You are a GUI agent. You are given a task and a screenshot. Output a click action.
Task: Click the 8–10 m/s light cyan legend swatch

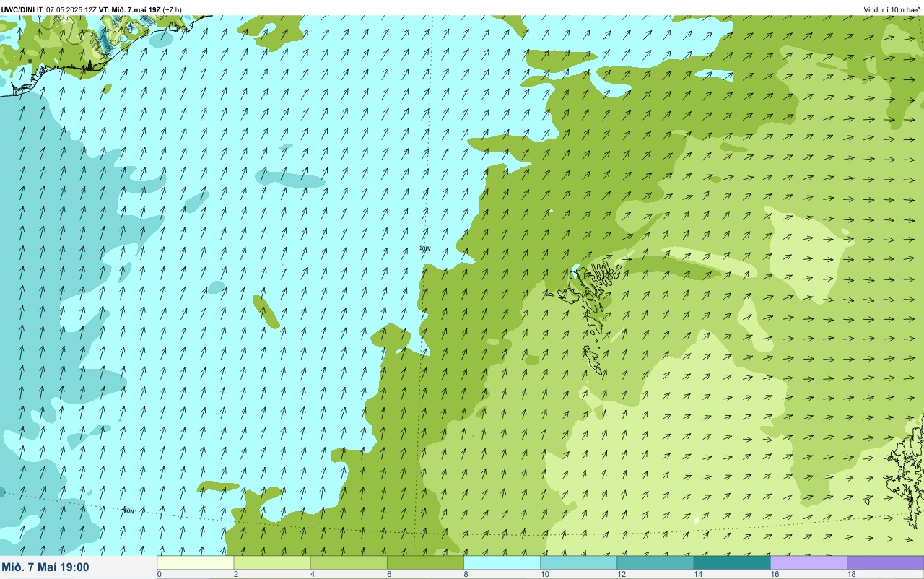(502, 562)
